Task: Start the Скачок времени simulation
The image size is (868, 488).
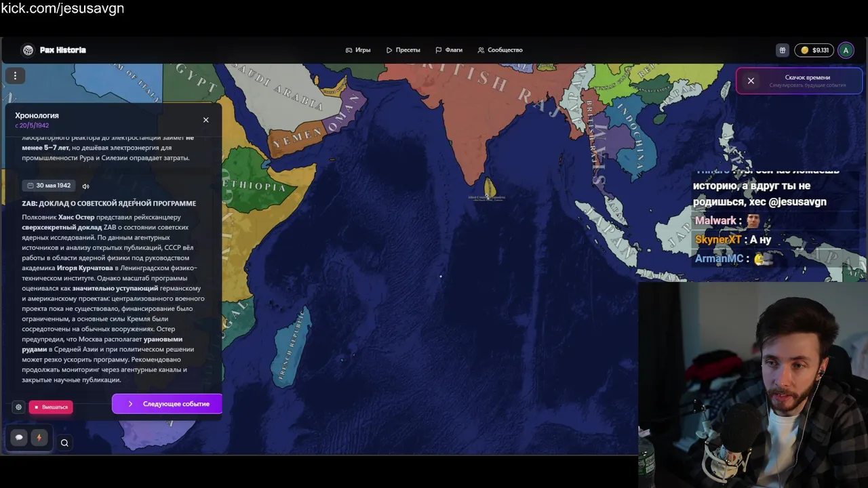Action: pyautogui.click(x=807, y=81)
